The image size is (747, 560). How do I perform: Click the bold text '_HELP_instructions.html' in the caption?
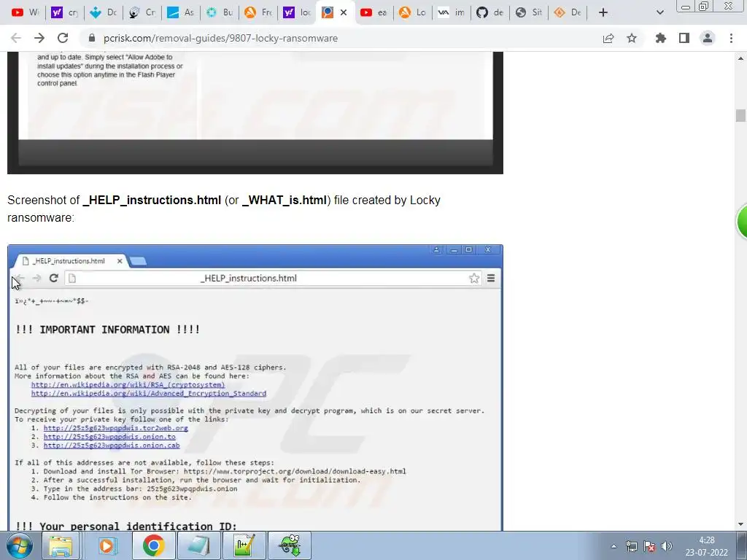tap(152, 200)
